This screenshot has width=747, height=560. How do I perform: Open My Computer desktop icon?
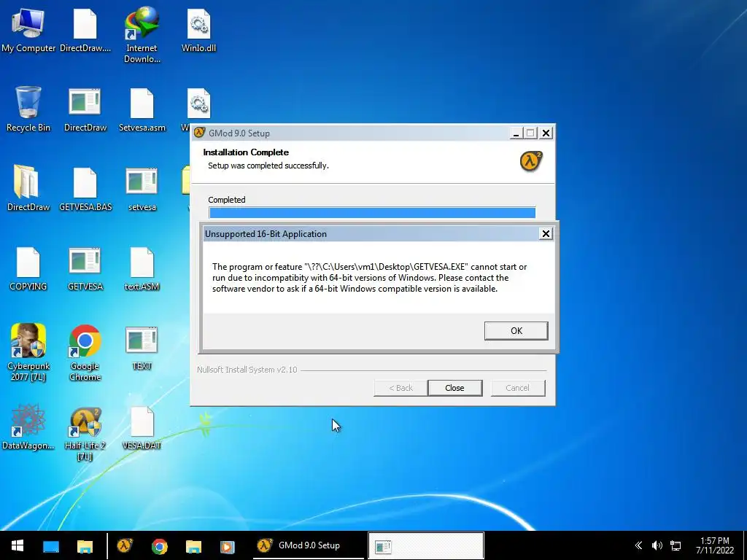click(28, 31)
